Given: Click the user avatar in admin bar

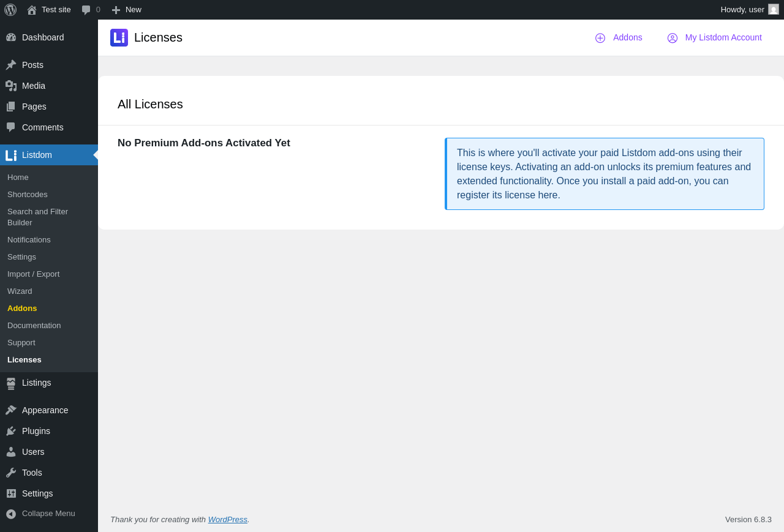Looking at the screenshot, I should (x=774, y=10).
